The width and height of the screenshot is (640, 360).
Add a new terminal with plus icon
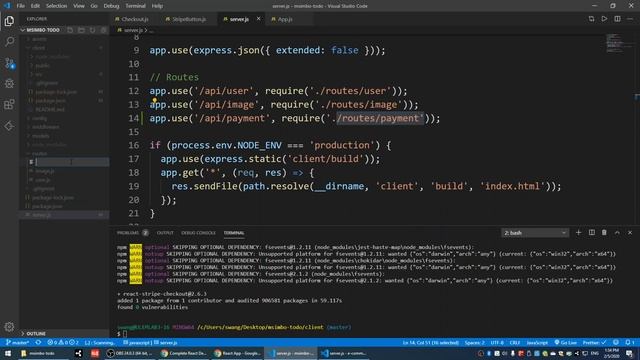578,232
